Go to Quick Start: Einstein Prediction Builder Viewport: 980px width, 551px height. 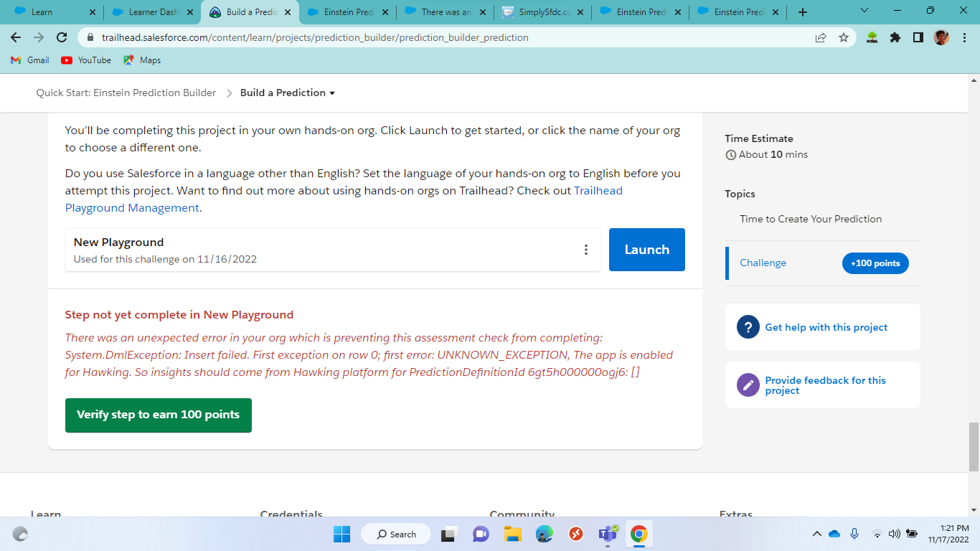[x=126, y=93]
